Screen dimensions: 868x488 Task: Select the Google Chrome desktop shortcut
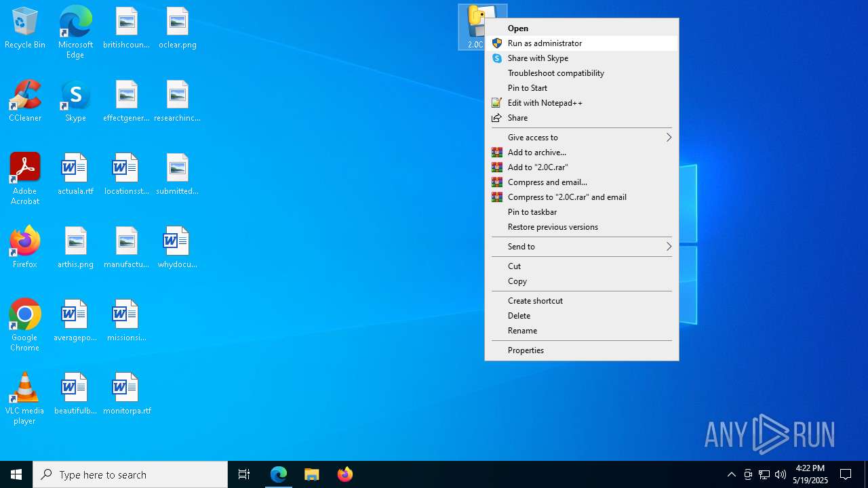[x=25, y=325]
